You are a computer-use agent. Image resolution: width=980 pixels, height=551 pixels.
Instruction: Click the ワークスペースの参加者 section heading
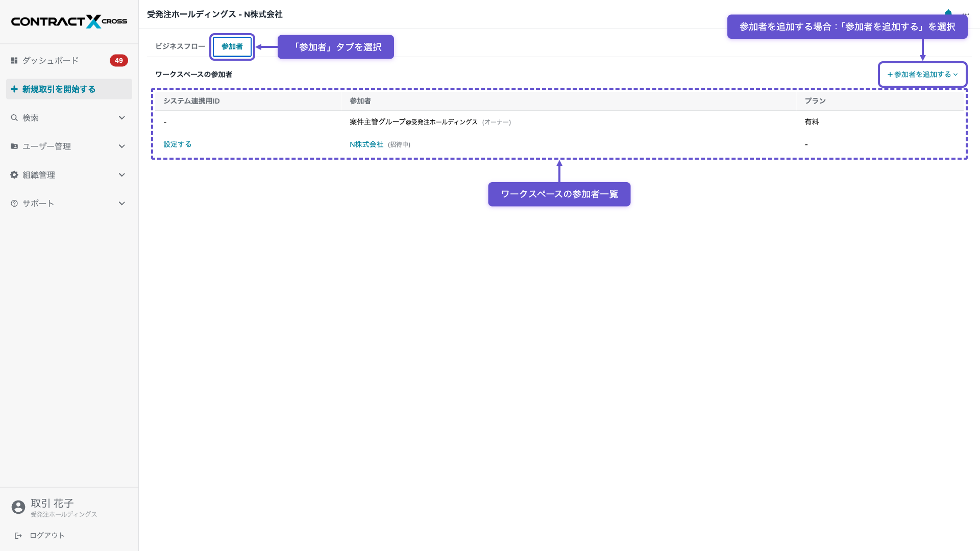pyautogui.click(x=194, y=74)
